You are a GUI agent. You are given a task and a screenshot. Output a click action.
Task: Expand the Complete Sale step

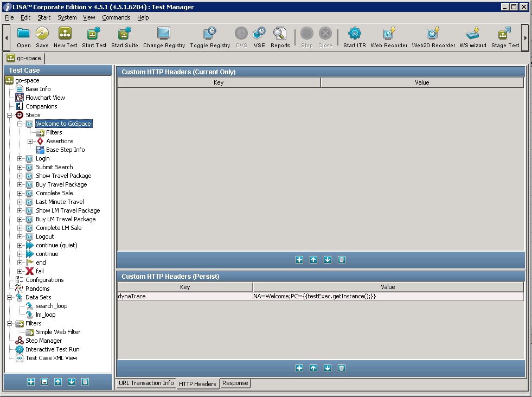coord(20,194)
